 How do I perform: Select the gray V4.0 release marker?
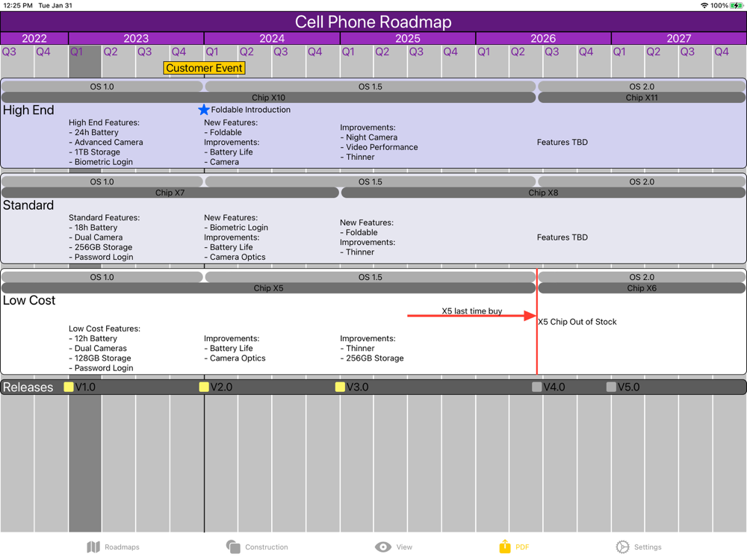(x=536, y=387)
